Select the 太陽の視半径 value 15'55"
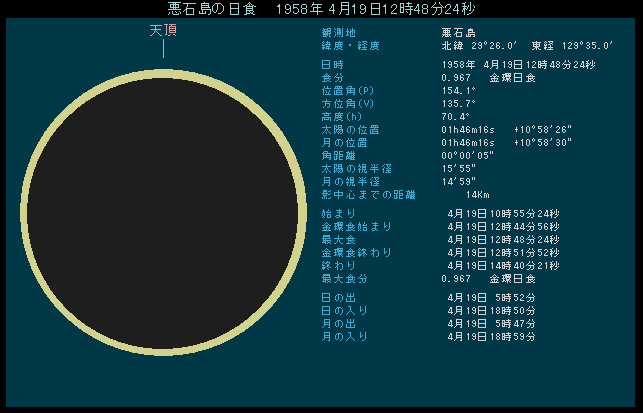 coord(458,169)
